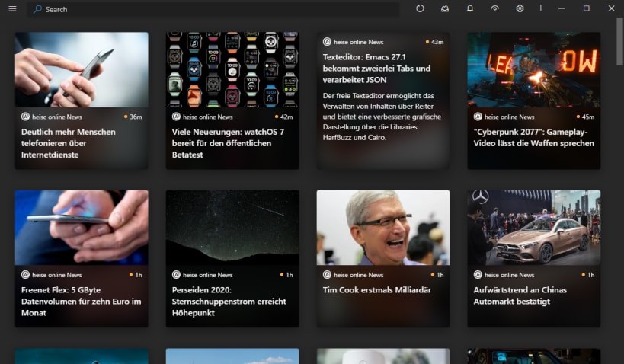Open notifications bell
This screenshot has width=624, height=364.
click(x=470, y=8)
